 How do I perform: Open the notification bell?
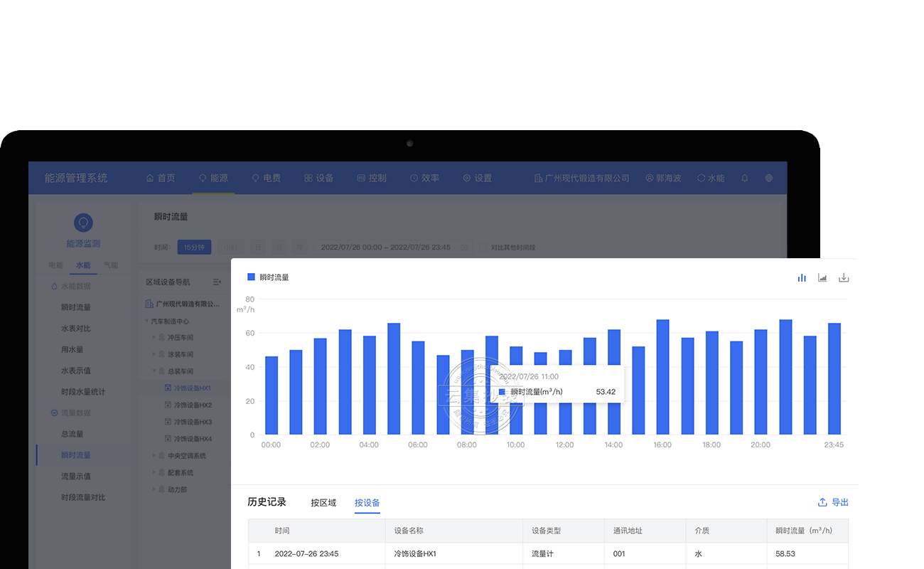coord(745,179)
